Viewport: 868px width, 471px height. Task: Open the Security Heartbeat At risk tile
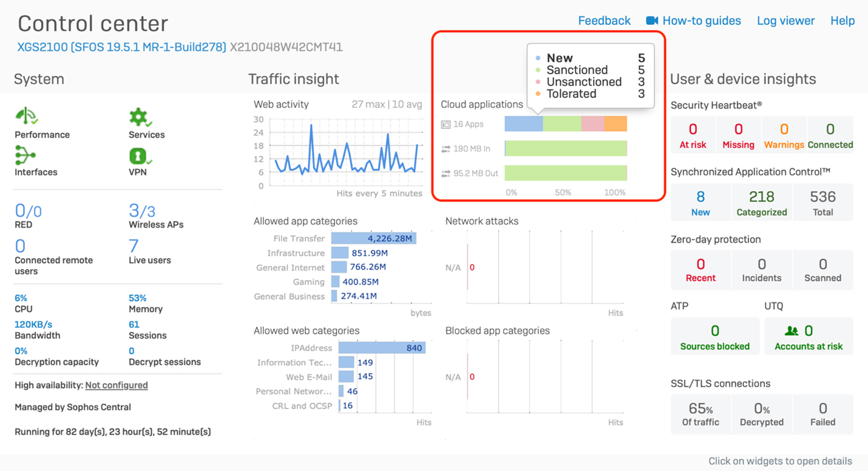coord(693,135)
